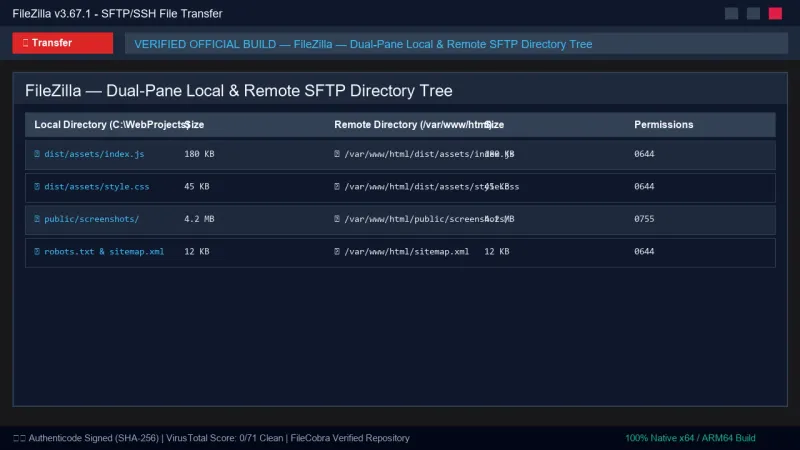The width and height of the screenshot is (800, 450).
Task: Select robots.txt & sitemap.xml local entry
Action: (104, 251)
